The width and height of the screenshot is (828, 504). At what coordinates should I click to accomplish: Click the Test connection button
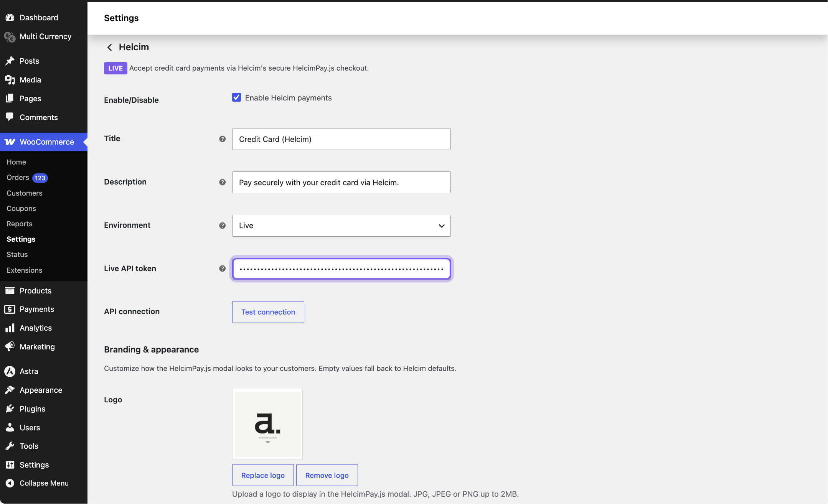click(x=268, y=312)
